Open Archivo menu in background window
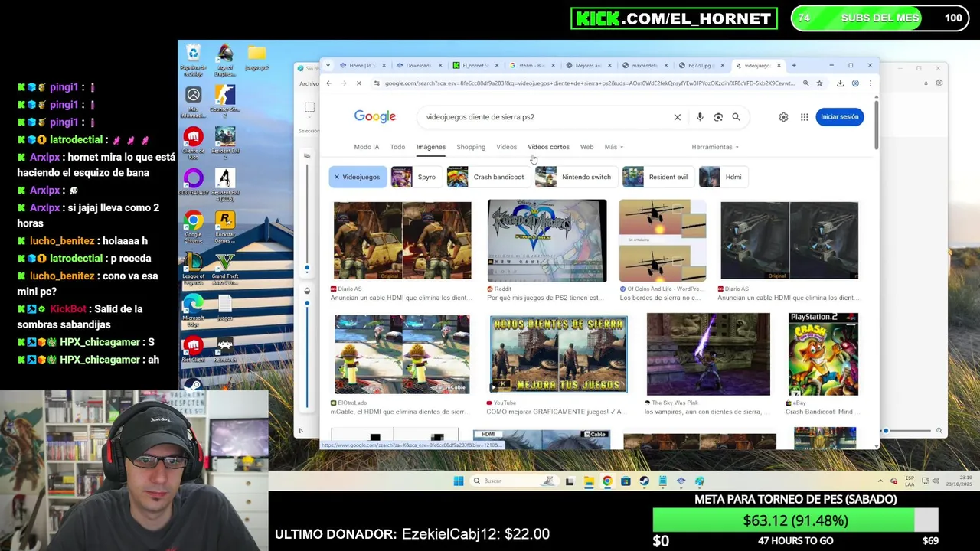 [309, 84]
